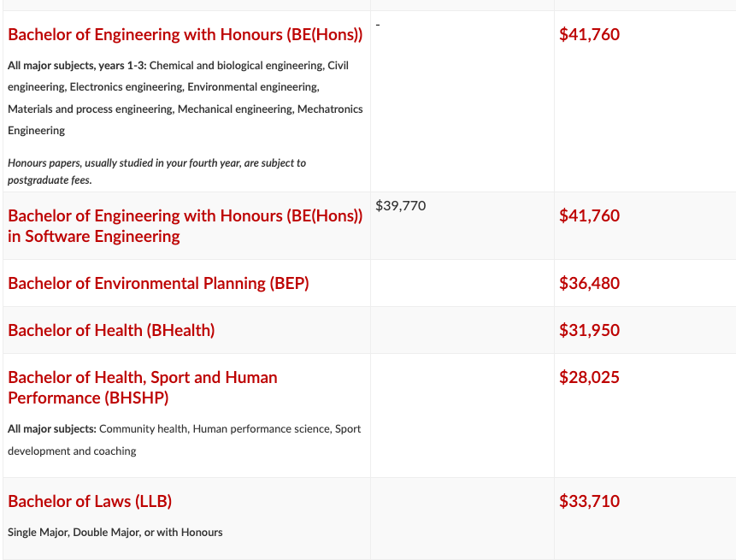
Task: Select the $39,770 Software Engineering fee
Action: click(x=400, y=206)
